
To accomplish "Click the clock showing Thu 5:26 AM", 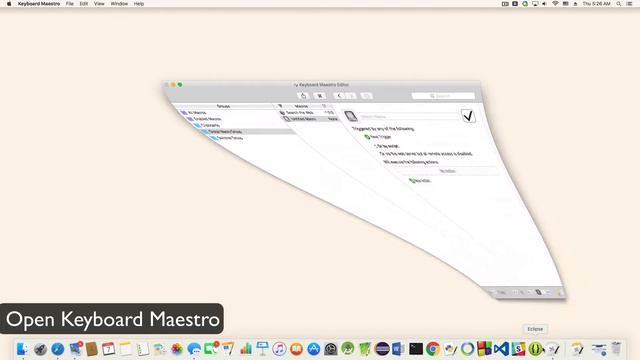I will pyautogui.click(x=596, y=4).
